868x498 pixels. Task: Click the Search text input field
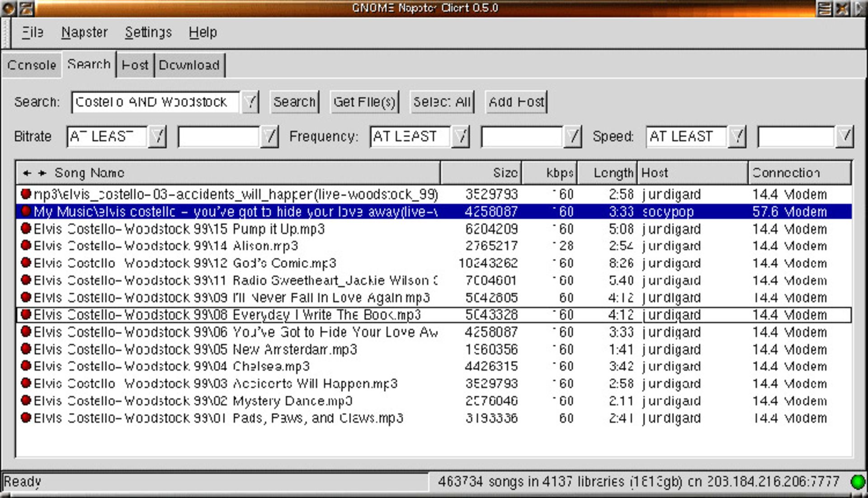point(155,102)
